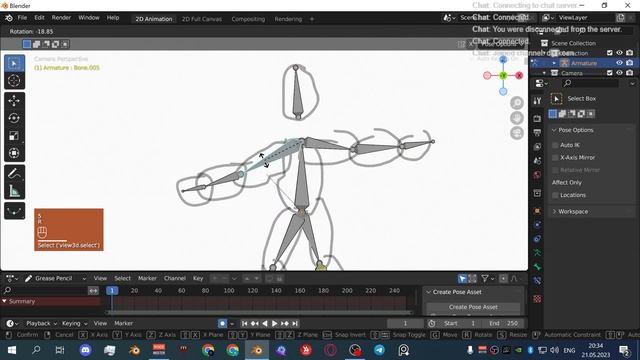Select the Select Box tool in viewport toolbar
Image resolution: width=640 pixels, height=360 pixels.
[14, 63]
